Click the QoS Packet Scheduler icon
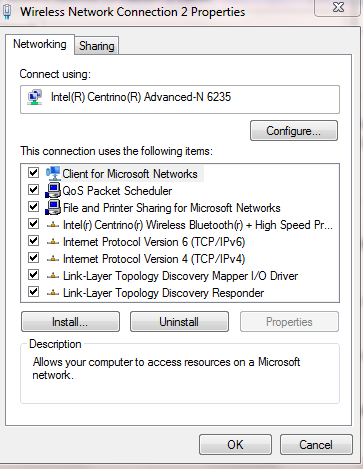The height and width of the screenshot is (469, 363). click(x=53, y=190)
